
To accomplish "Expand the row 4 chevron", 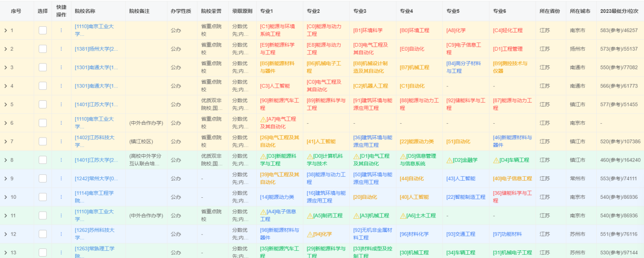I will (x=6, y=86).
